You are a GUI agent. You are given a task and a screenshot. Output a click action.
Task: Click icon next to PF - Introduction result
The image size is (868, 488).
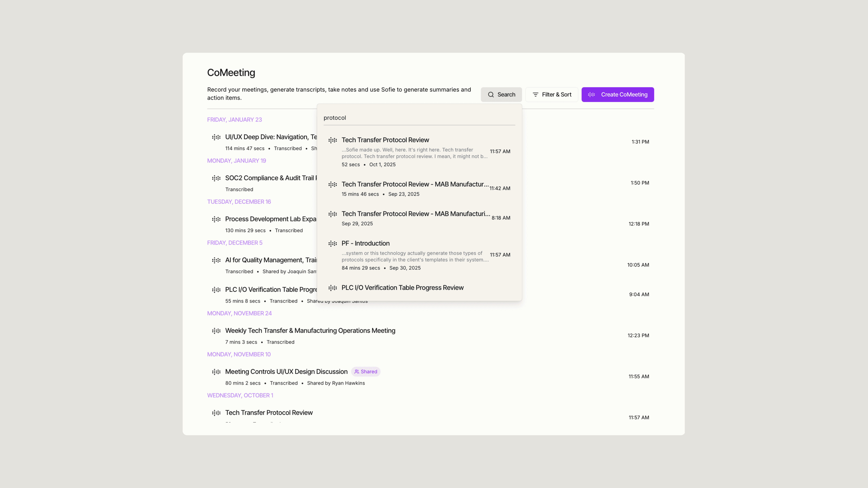[333, 243]
